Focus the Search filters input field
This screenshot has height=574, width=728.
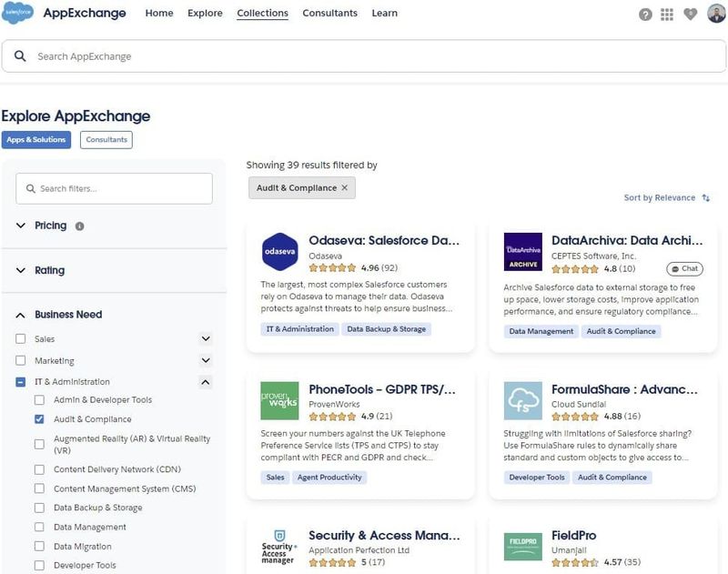(115, 188)
